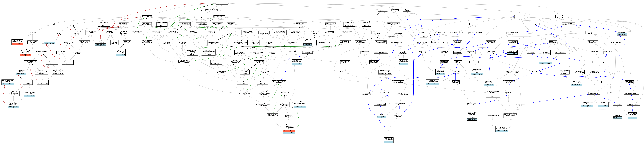This screenshot has width=644, height=144.
Task: Select the "tissue development" node
Action: point(475,24)
